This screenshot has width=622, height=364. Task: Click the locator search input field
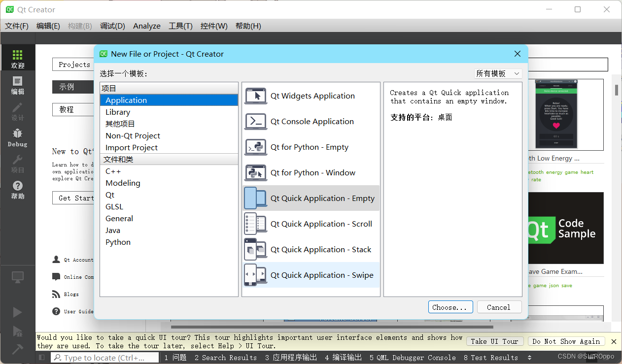[105, 358]
